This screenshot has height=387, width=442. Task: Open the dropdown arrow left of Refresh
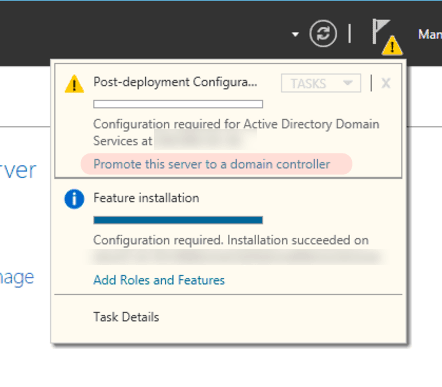(x=295, y=34)
